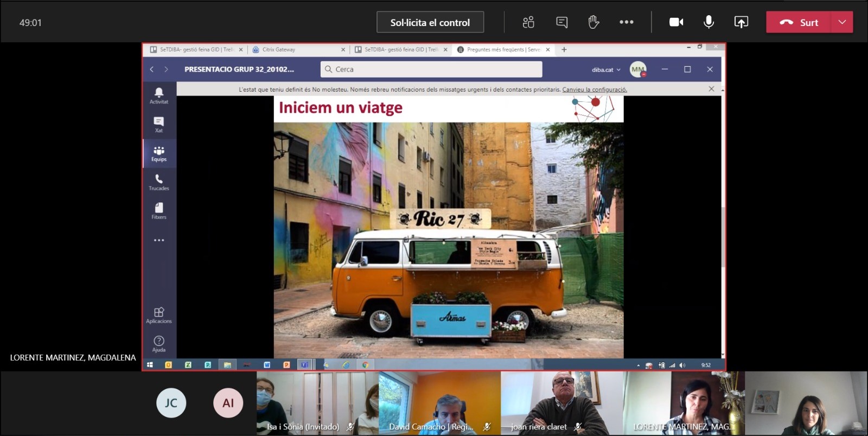Open Trucades in the Teams sidebar
868x436 pixels.
point(159,182)
